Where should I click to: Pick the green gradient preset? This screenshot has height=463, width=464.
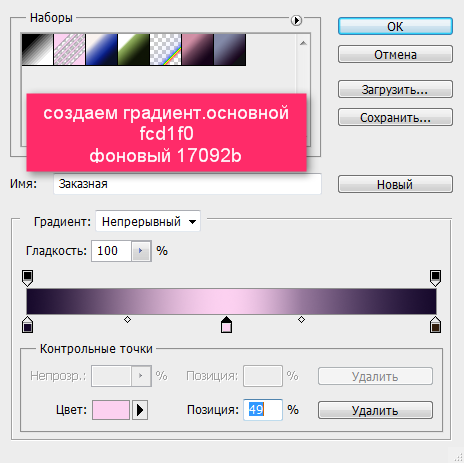point(134,49)
